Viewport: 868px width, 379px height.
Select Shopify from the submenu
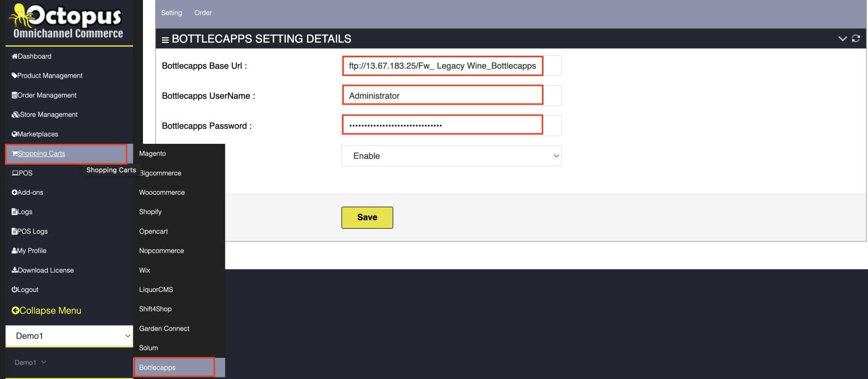click(x=150, y=212)
